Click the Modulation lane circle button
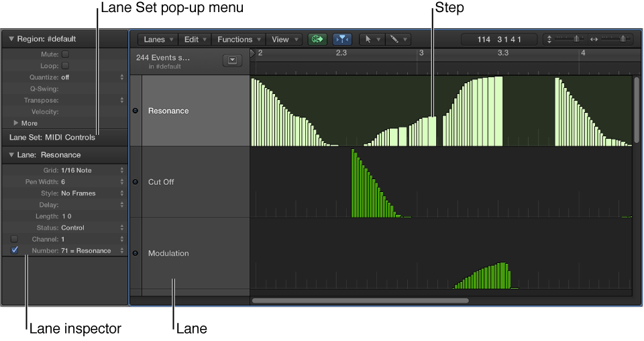Viewport: 644px width, 341px height. tap(135, 253)
